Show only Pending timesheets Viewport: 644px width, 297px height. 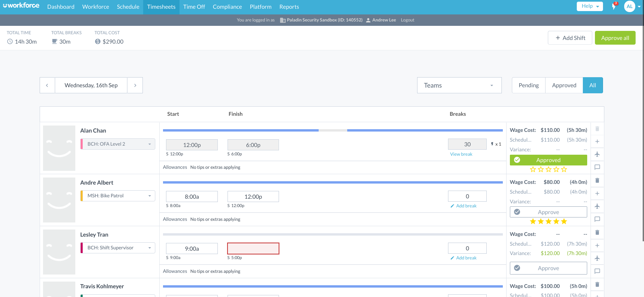528,85
